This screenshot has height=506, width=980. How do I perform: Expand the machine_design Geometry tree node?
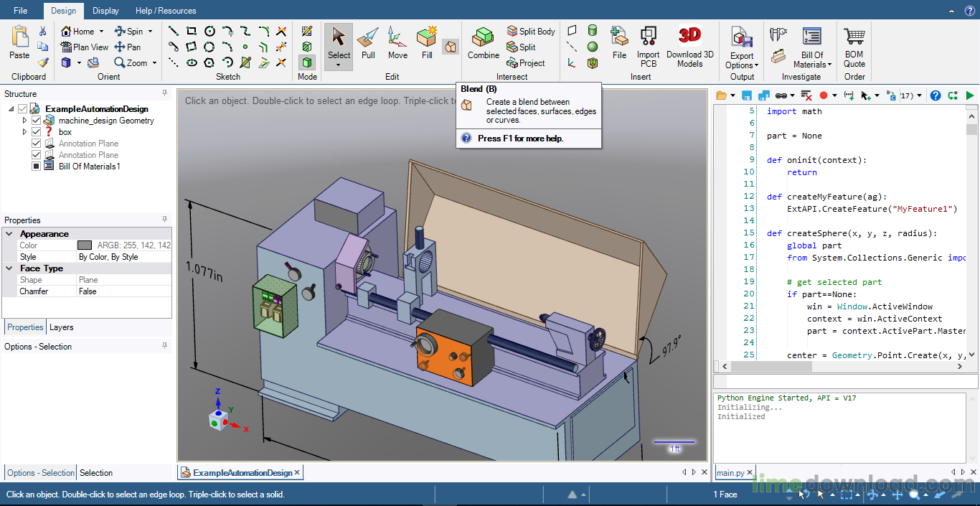pos(25,121)
